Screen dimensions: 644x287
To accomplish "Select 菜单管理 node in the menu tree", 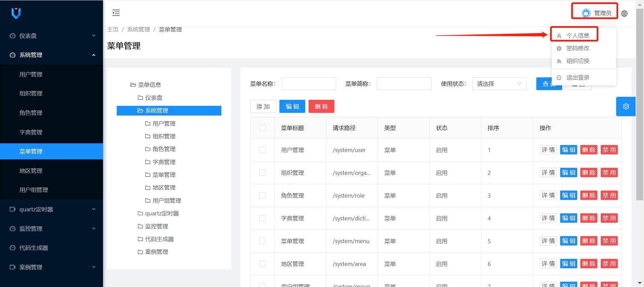I will click(164, 175).
